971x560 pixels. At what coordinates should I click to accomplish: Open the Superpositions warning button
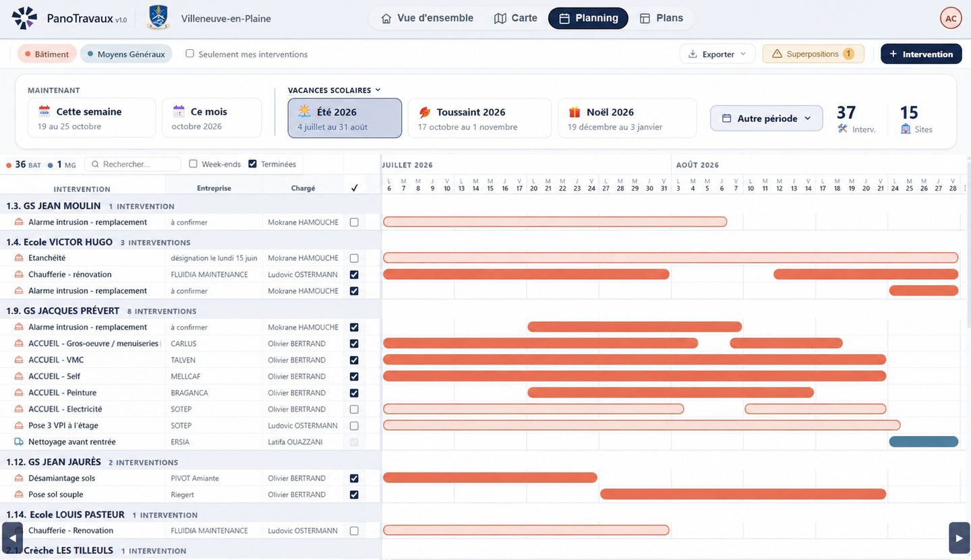[813, 54]
